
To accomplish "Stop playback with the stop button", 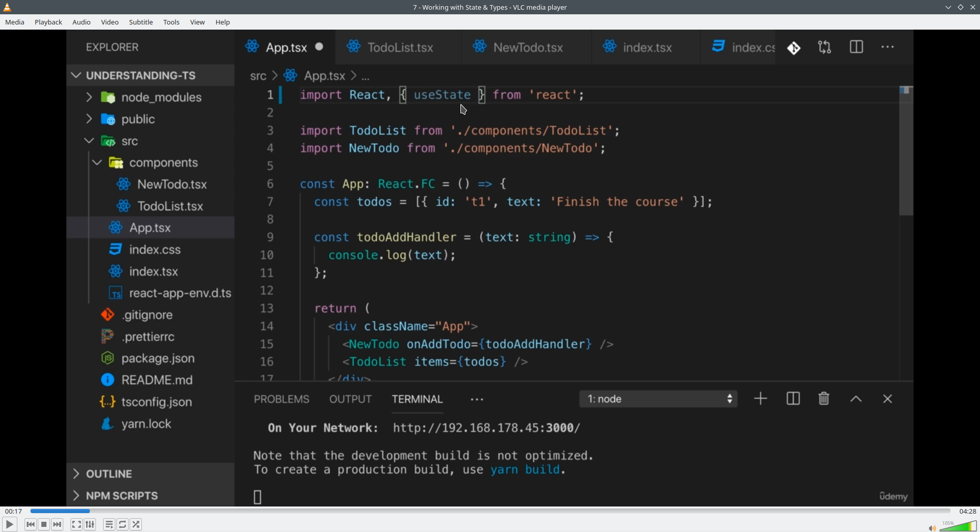I will coord(44,524).
